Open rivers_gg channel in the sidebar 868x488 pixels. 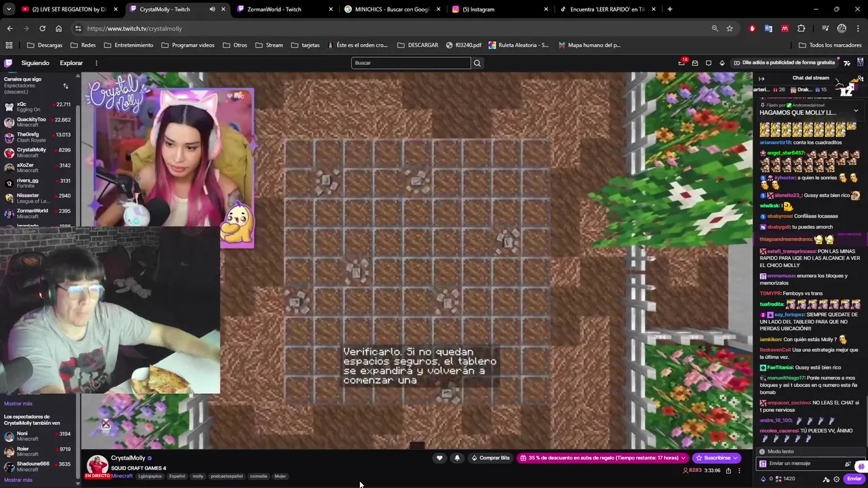click(37, 183)
